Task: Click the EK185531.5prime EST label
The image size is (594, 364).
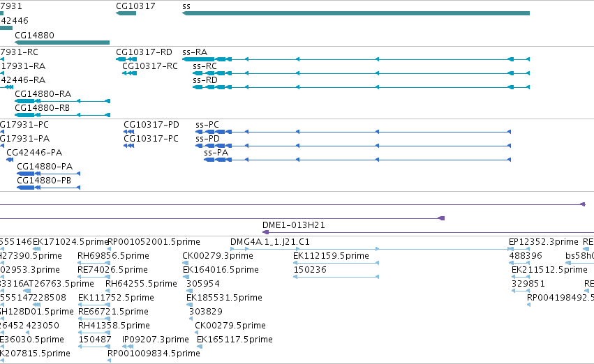Action: 224,297
